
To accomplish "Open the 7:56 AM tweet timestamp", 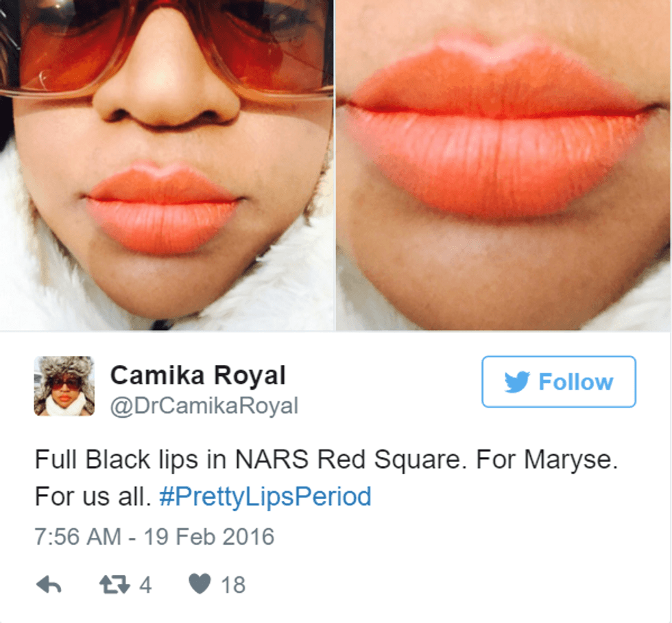I will (77, 537).
